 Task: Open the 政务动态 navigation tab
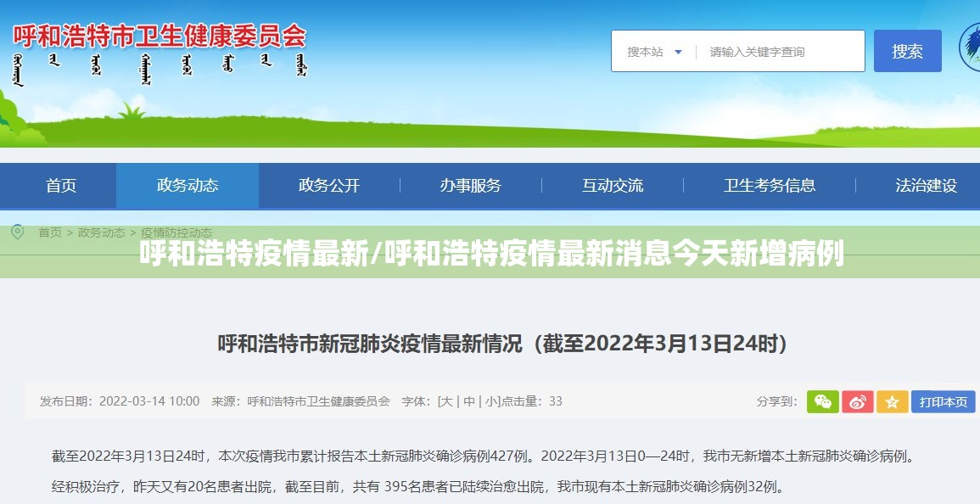pos(188,185)
